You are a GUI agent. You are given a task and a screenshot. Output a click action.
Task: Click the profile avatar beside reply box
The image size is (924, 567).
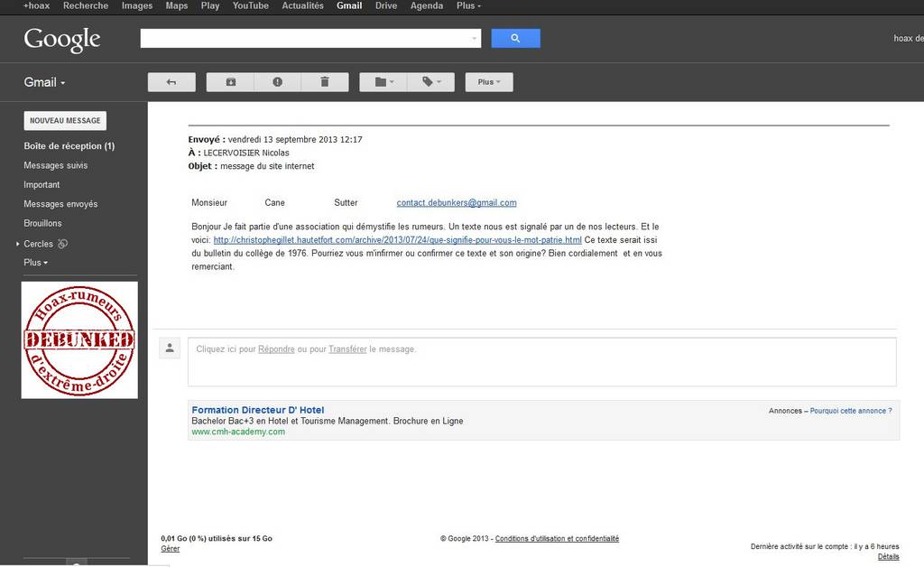pos(170,349)
